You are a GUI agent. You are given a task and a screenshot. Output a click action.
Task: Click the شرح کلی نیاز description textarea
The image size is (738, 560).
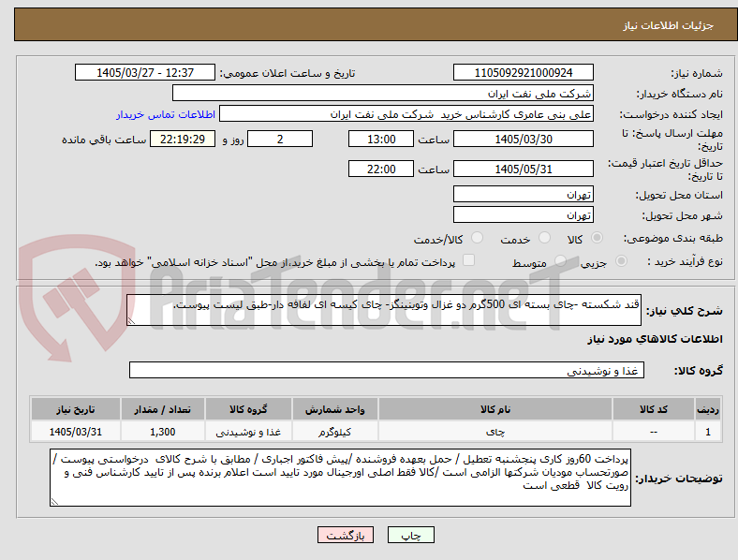384,310
